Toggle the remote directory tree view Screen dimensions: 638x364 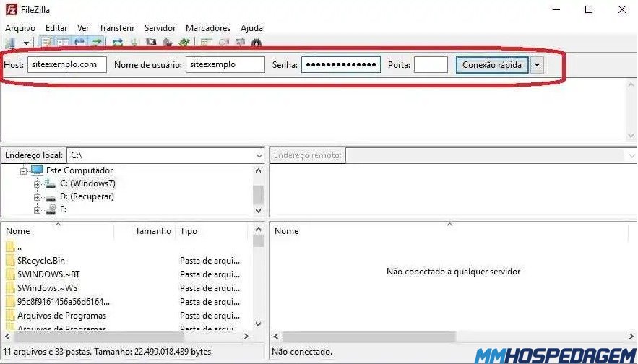click(x=79, y=43)
